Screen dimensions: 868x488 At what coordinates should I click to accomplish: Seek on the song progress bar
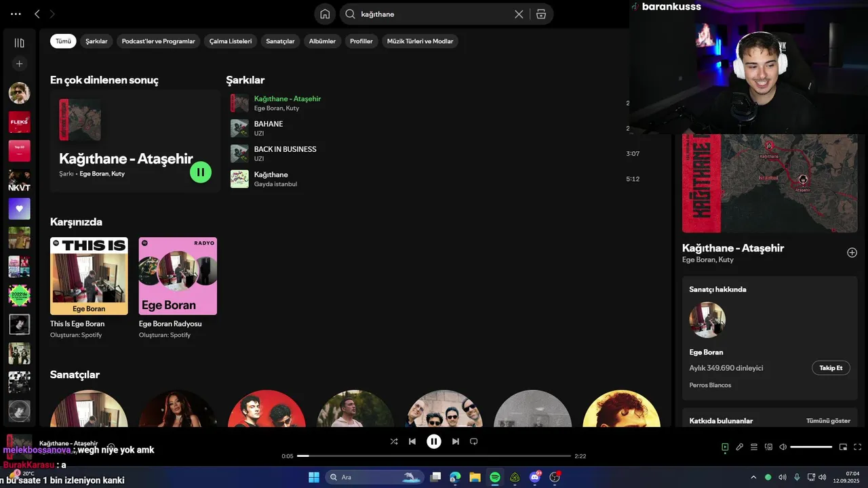pyautogui.click(x=434, y=456)
